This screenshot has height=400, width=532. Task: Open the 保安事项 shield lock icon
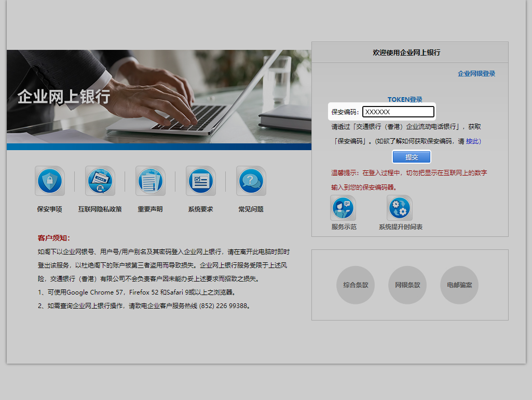pos(50,181)
